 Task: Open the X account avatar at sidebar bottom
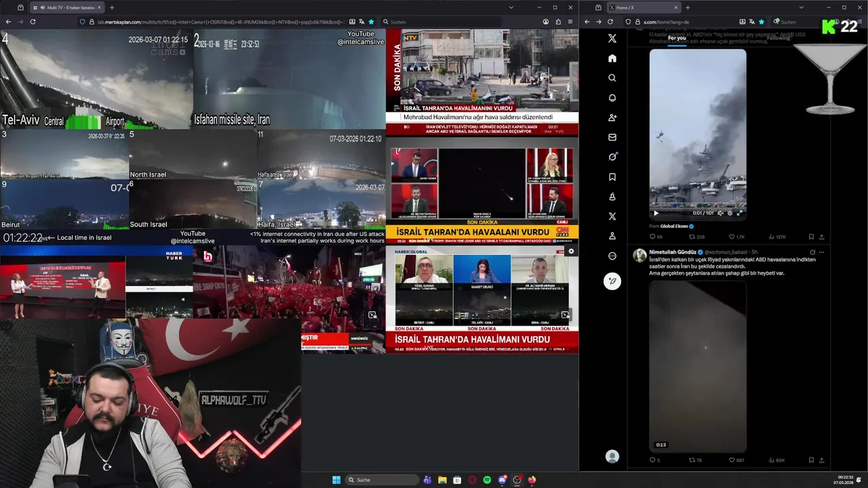click(x=612, y=456)
